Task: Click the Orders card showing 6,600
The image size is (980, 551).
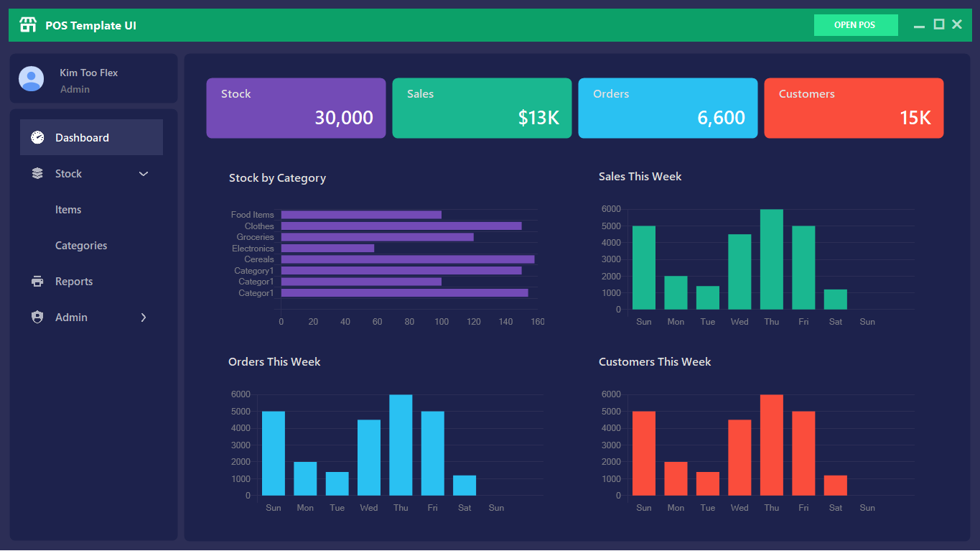Action: [668, 108]
